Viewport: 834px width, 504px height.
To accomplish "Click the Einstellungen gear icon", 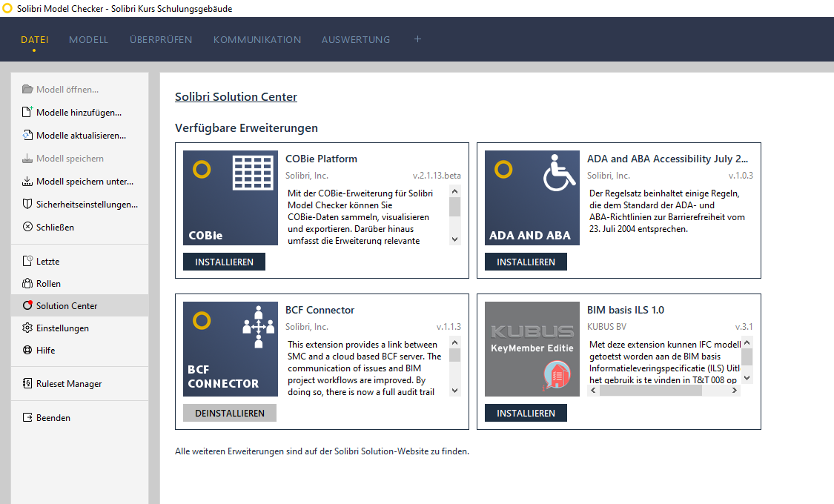I will [x=27, y=328].
